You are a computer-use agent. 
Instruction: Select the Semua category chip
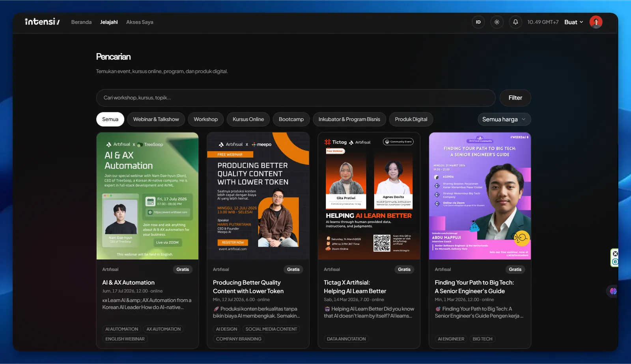(x=110, y=119)
